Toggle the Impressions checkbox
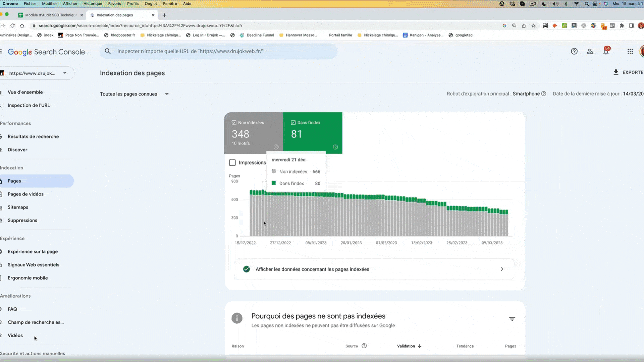Viewport: 644px width, 362px height. tap(232, 163)
